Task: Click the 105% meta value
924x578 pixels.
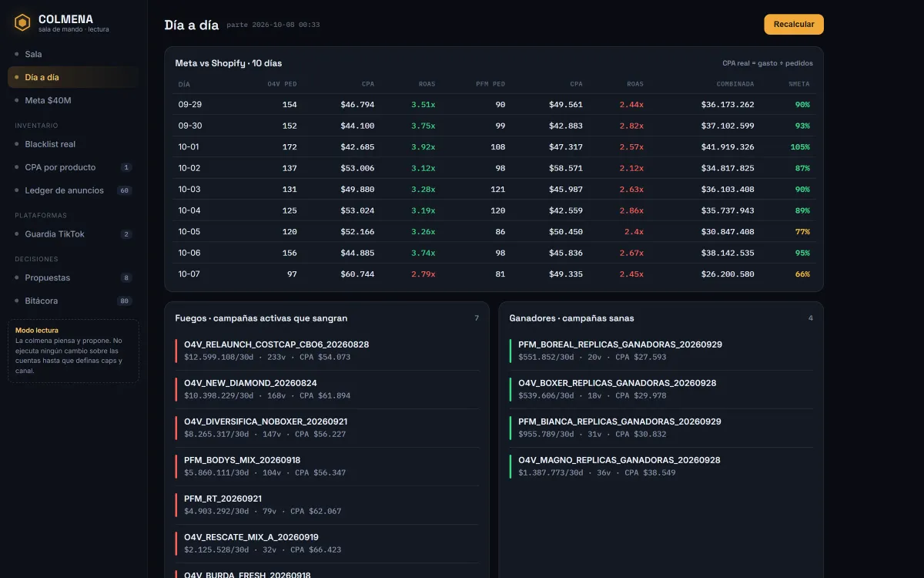Action: (x=800, y=147)
